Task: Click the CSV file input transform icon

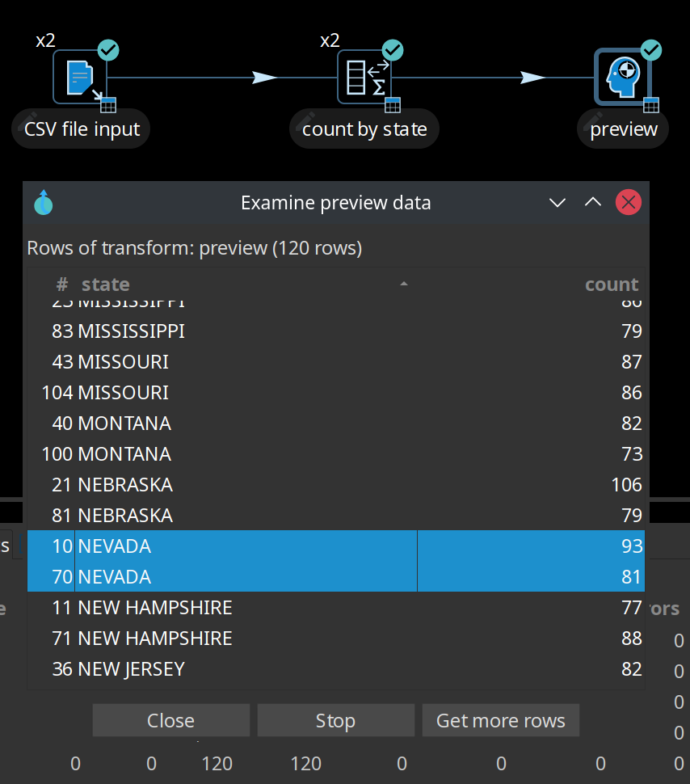Action: (80, 78)
